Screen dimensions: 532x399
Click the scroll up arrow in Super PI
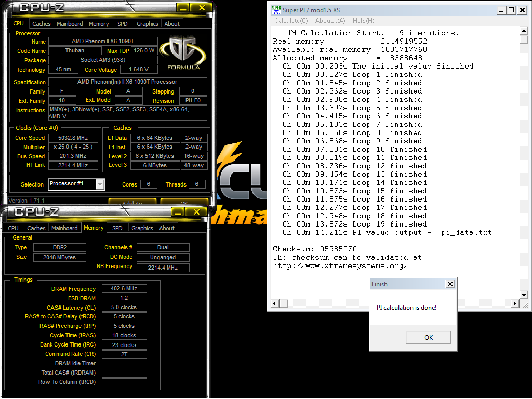click(x=524, y=31)
